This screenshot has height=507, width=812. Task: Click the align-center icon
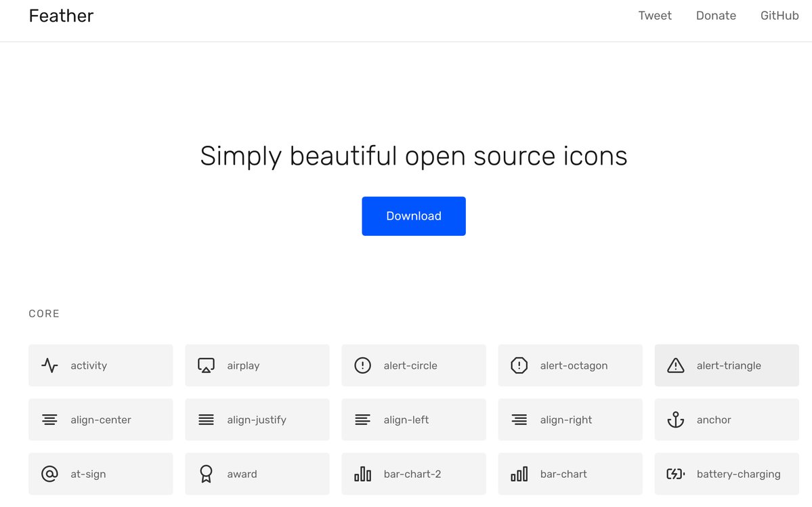pyautogui.click(x=49, y=420)
